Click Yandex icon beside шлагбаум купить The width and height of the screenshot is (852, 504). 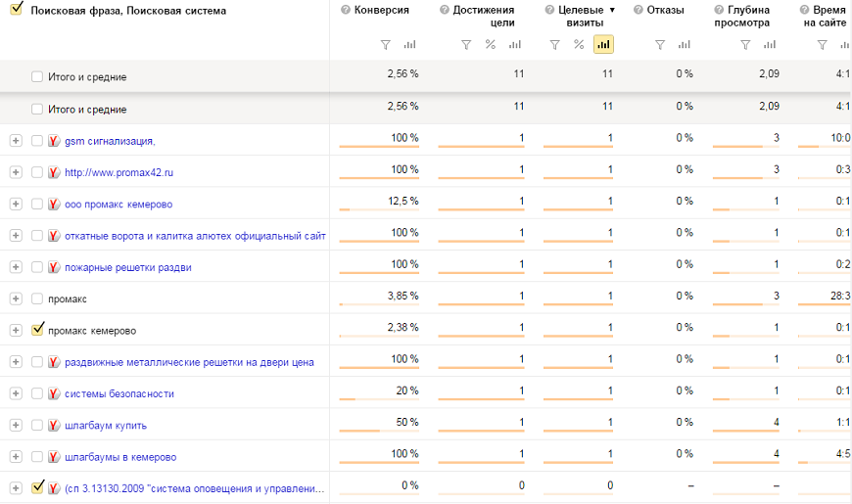click(x=54, y=426)
